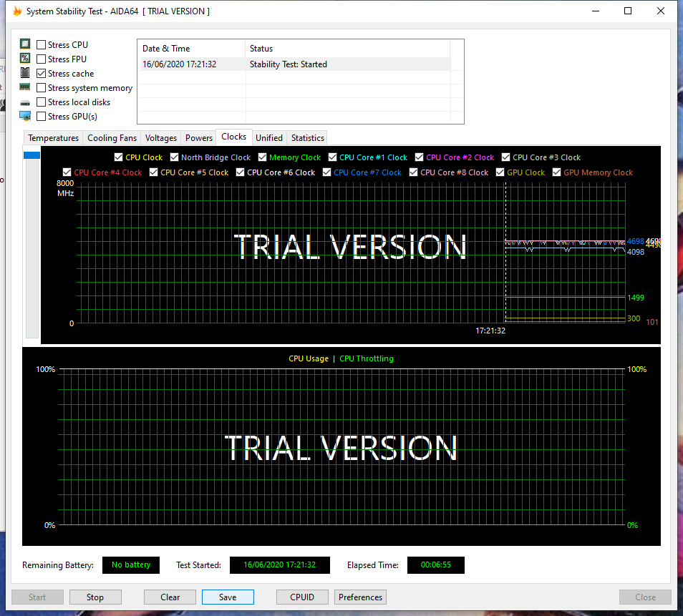683x616 pixels.
Task: Click the blue graph scale slider on left
Action: [x=32, y=155]
